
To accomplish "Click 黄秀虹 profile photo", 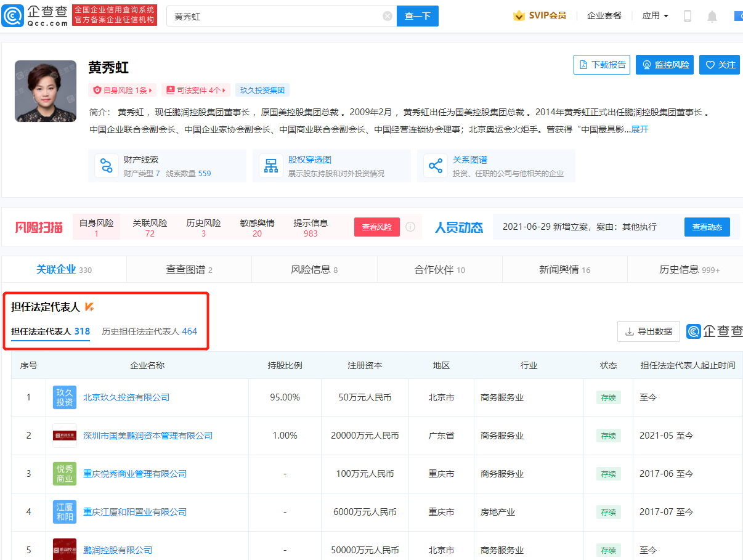I will (46, 91).
